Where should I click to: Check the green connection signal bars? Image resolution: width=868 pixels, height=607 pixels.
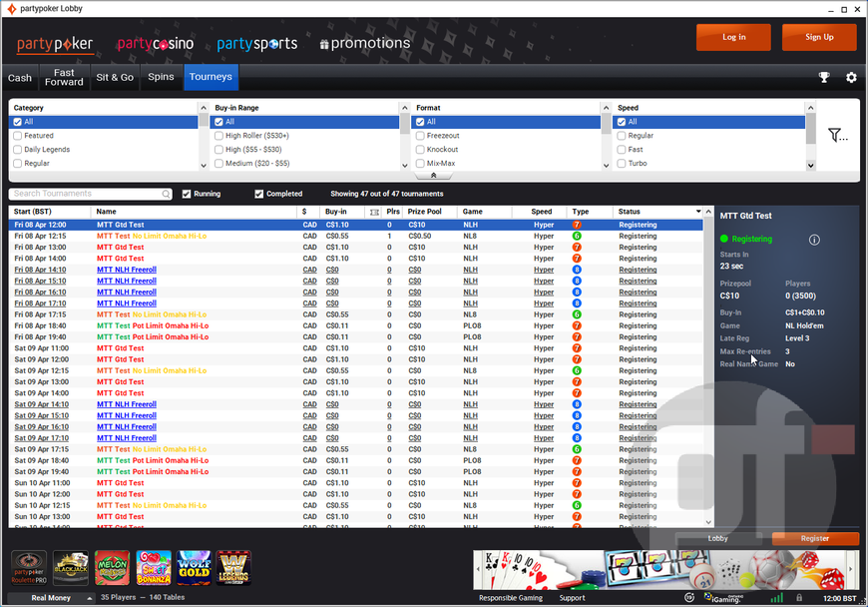tap(776, 598)
